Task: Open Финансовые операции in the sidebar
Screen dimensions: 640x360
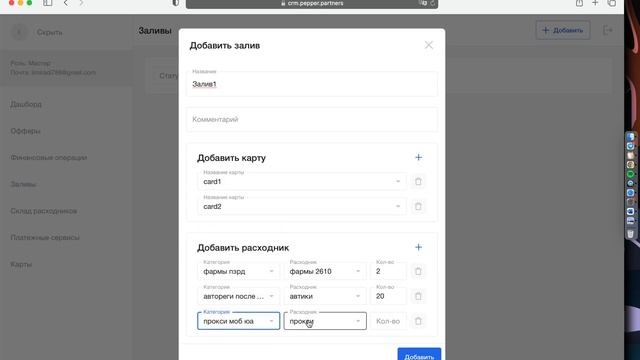Action: coord(49,158)
